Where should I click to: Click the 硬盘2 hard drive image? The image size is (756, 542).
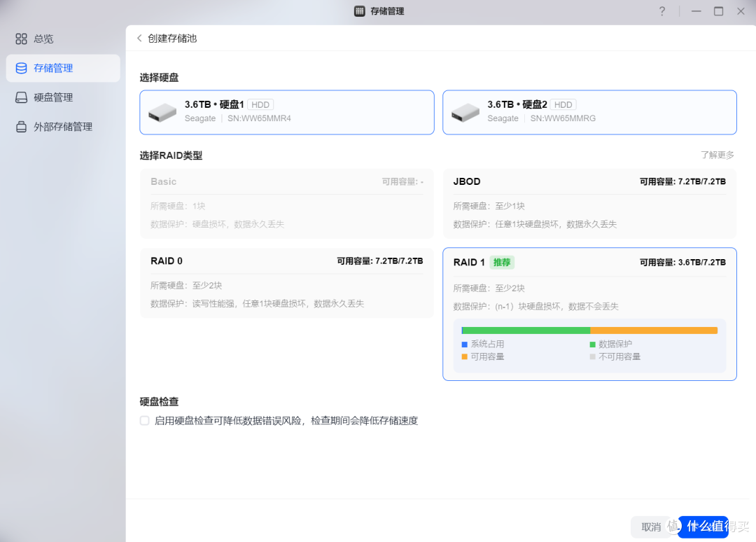tap(465, 112)
